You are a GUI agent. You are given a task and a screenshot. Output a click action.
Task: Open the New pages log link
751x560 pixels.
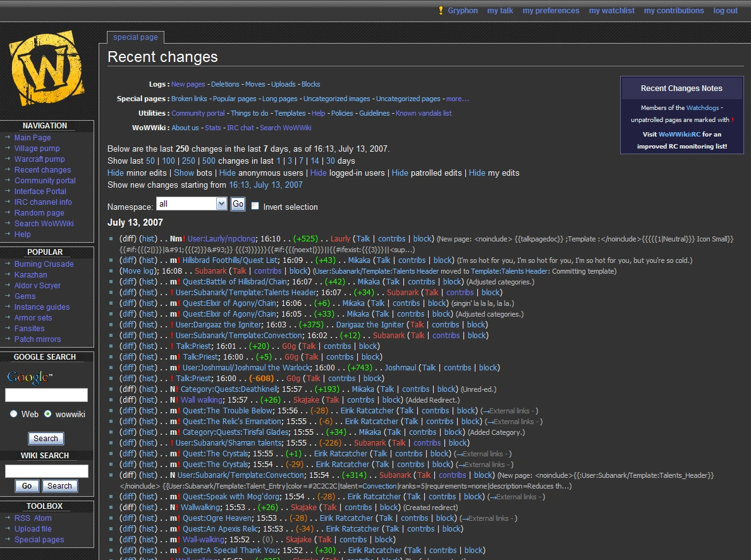[x=188, y=84]
